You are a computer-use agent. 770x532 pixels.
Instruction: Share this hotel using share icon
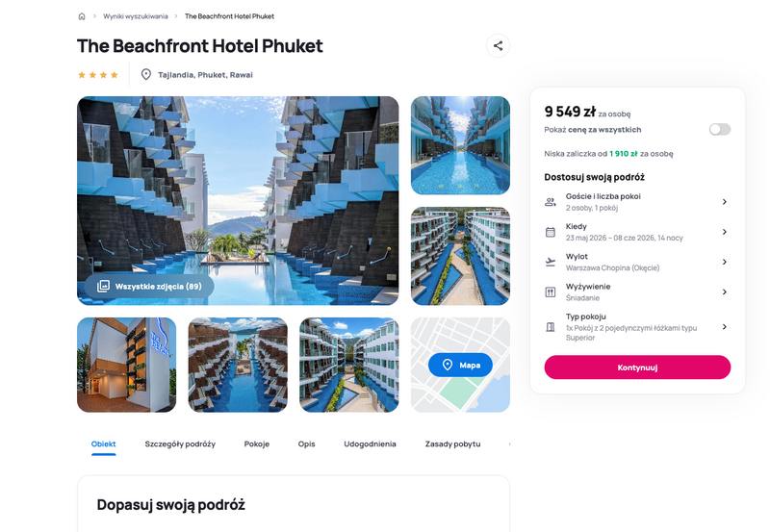point(498,45)
